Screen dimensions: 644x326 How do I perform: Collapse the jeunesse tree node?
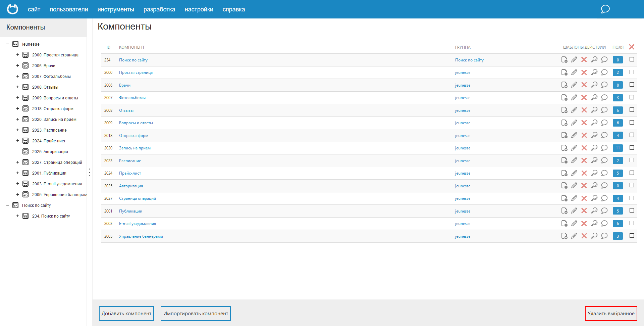coord(8,44)
